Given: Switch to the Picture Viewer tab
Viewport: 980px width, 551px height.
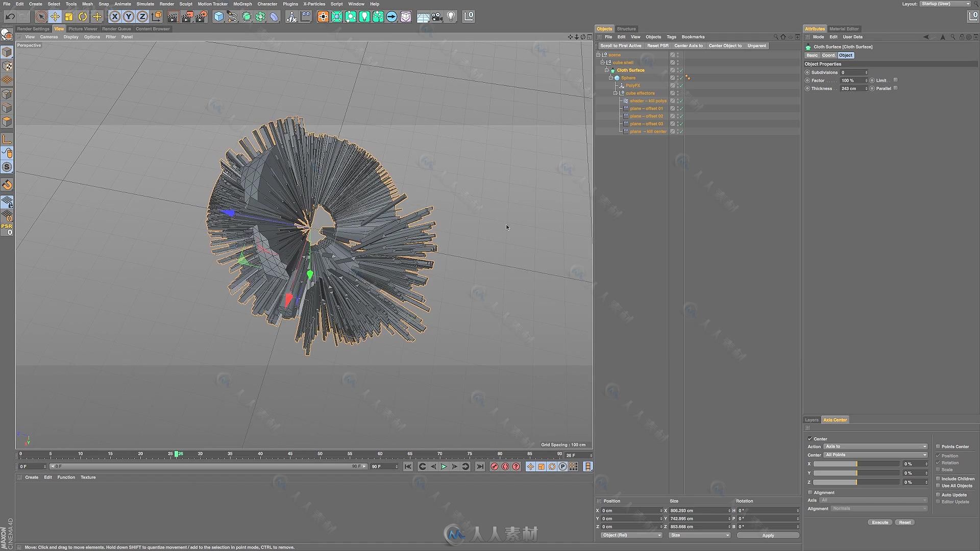Looking at the screenshot, I should [x=83, y=29].
